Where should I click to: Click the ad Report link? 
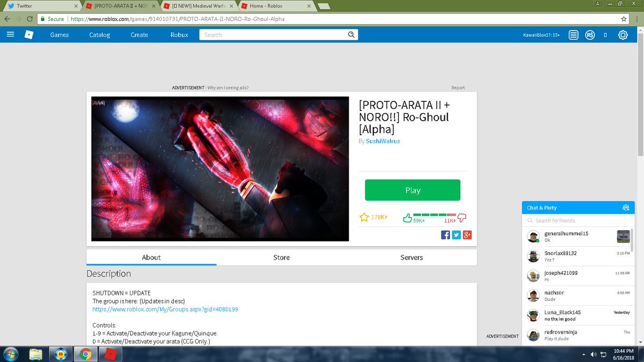458,88
